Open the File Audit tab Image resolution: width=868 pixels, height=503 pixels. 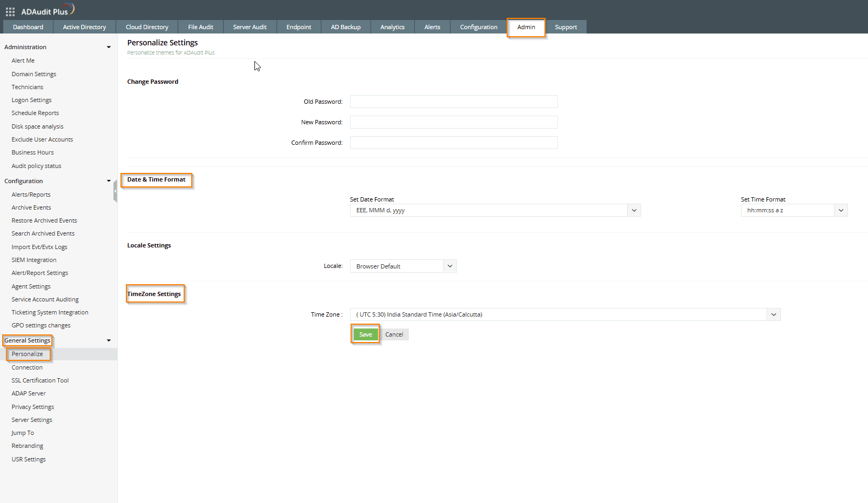point(200,27)
